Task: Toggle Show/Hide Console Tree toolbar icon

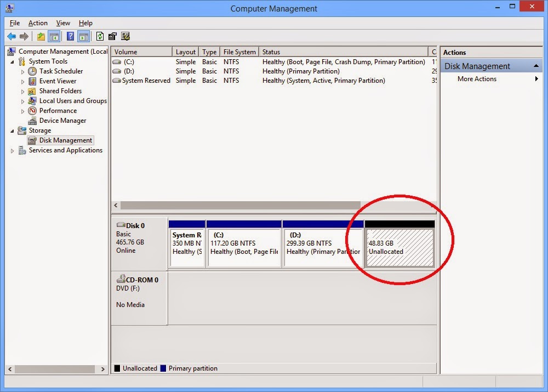Action: (x=54, y=36)
